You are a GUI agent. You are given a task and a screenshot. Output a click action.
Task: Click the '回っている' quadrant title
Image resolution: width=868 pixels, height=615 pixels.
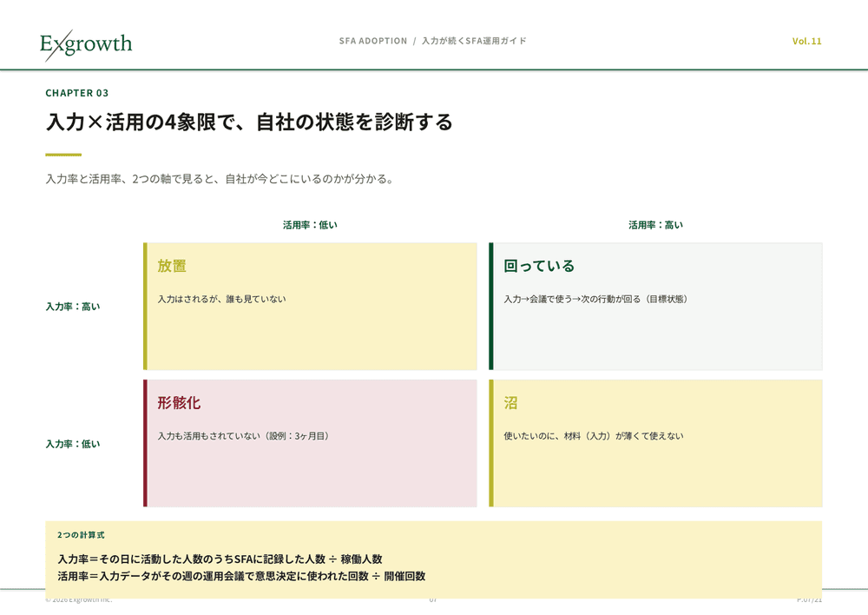[539, 266]
